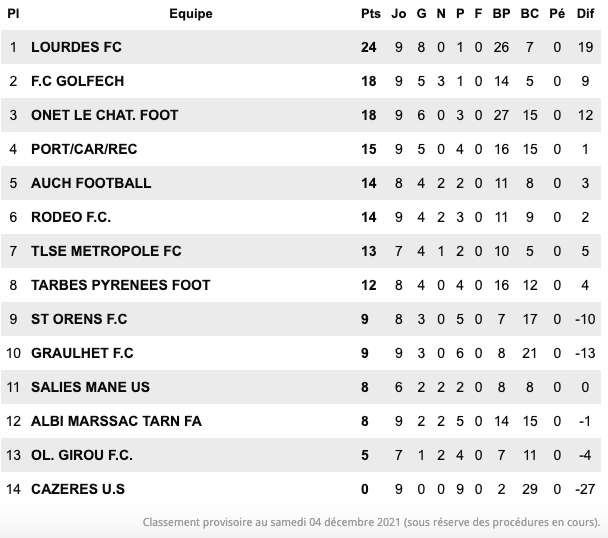The height and width of the screenshot is (538, 608).
Task: Click the BP column header
Action: coord(501,14)
